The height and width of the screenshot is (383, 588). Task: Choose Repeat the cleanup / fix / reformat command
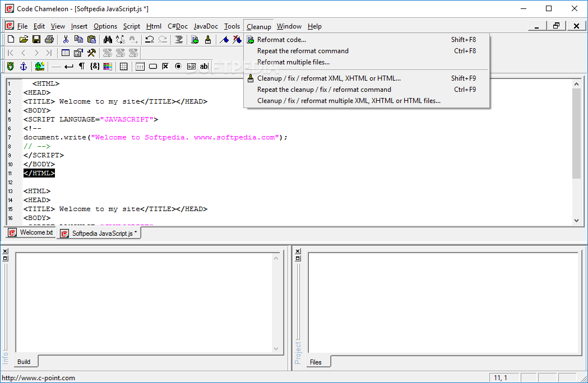click(x=367, y=90)
